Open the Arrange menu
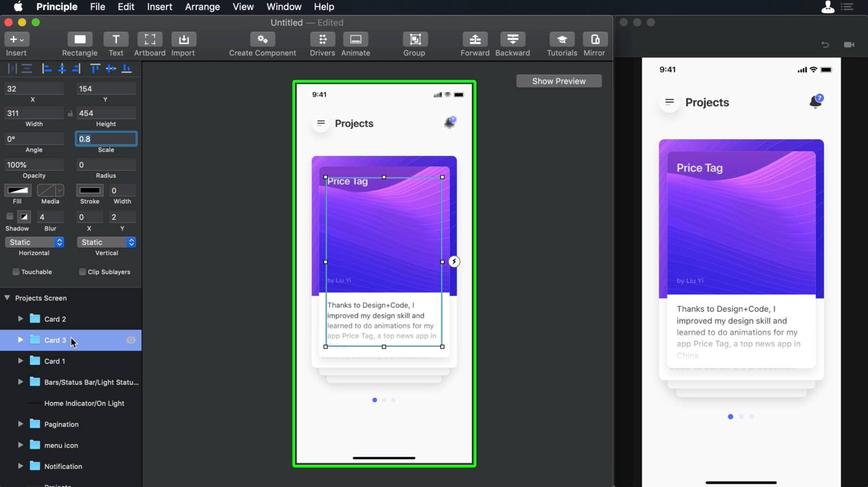Screen dimensions: 868x487 [x=202, y=7]
